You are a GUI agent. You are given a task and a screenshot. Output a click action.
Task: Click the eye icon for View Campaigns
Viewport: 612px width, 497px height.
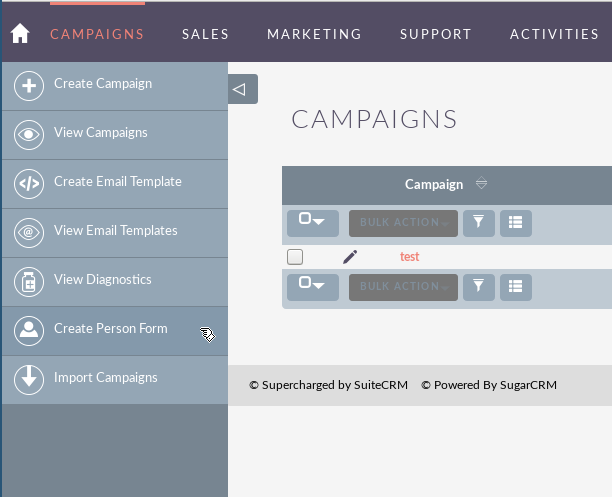coord(29,135)
